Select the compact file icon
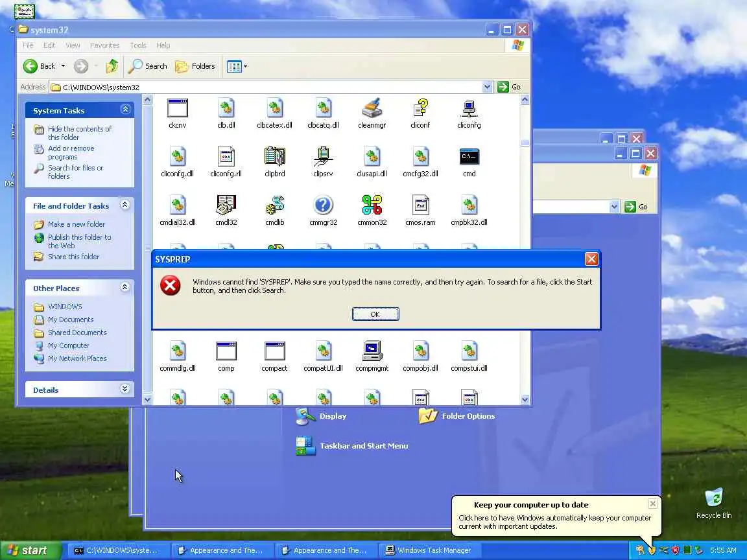Viewport: 747px width, 560px height. [x=275, y=351]
